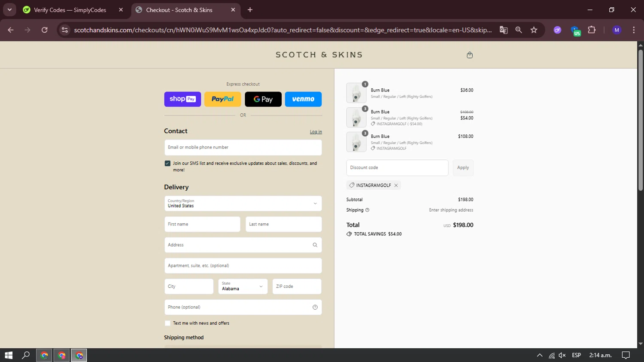Click the City field

(189, 286)
